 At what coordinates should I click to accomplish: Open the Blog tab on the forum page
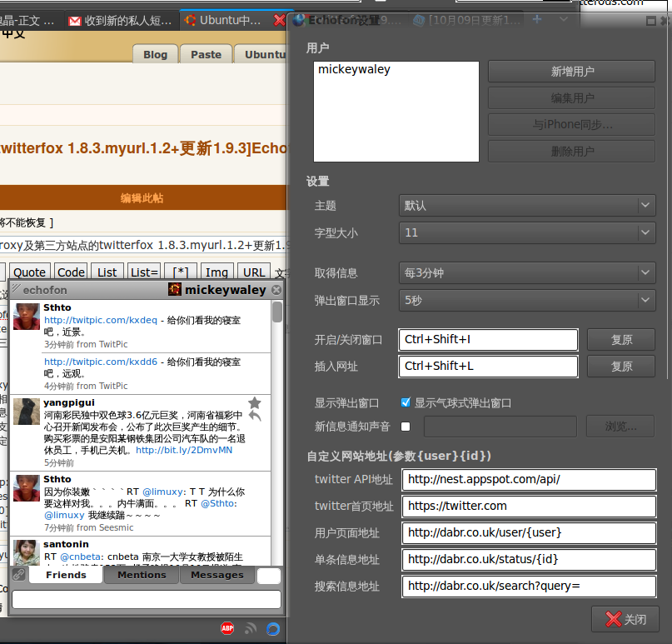coord(155,54)
